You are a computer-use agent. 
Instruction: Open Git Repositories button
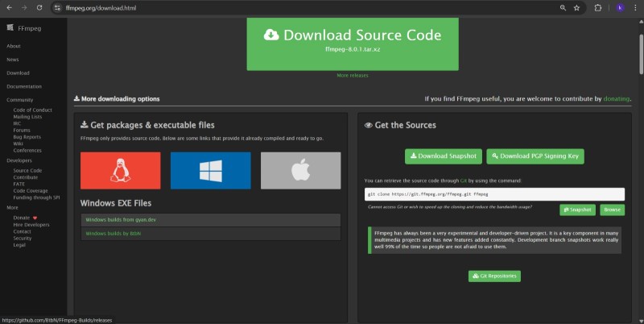[494, 276]
